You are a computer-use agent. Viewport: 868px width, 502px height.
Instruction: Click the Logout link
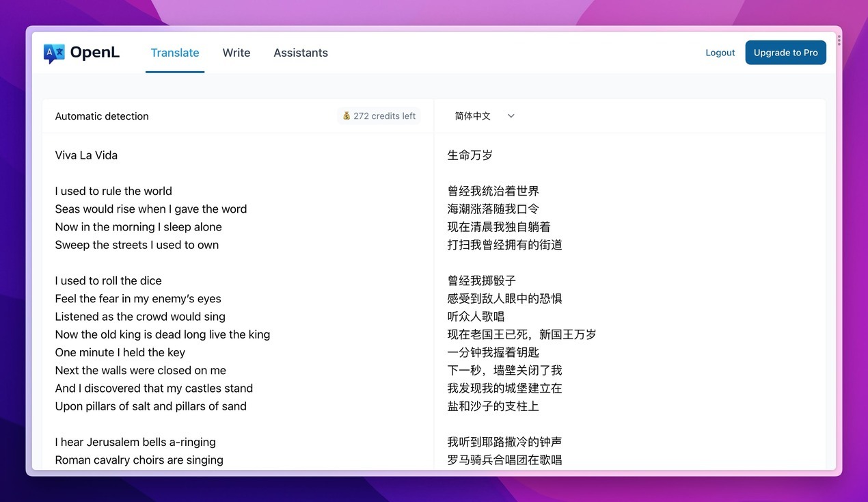tap(720, 53)
